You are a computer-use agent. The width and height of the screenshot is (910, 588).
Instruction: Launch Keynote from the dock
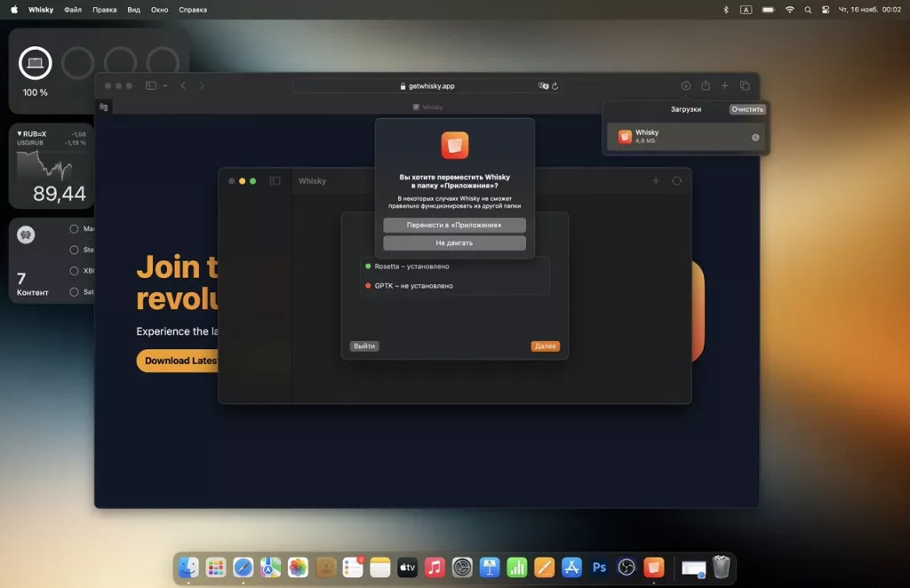coord(490,567)
